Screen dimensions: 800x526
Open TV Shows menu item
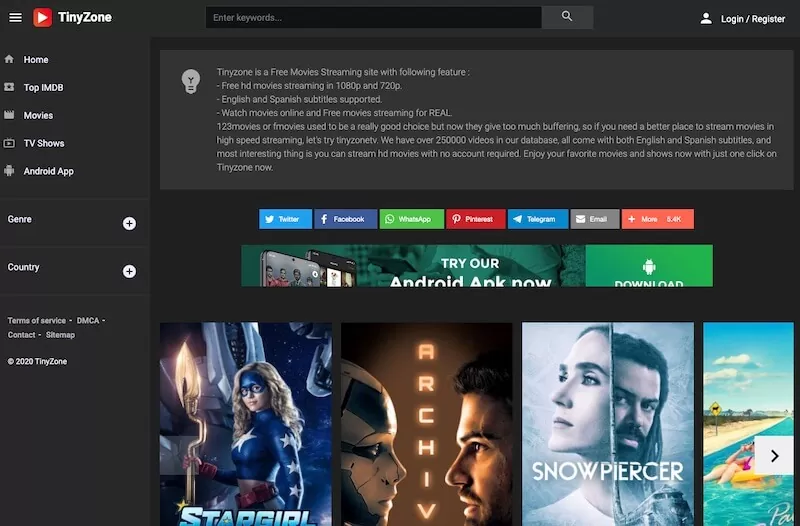click(44, 143)
